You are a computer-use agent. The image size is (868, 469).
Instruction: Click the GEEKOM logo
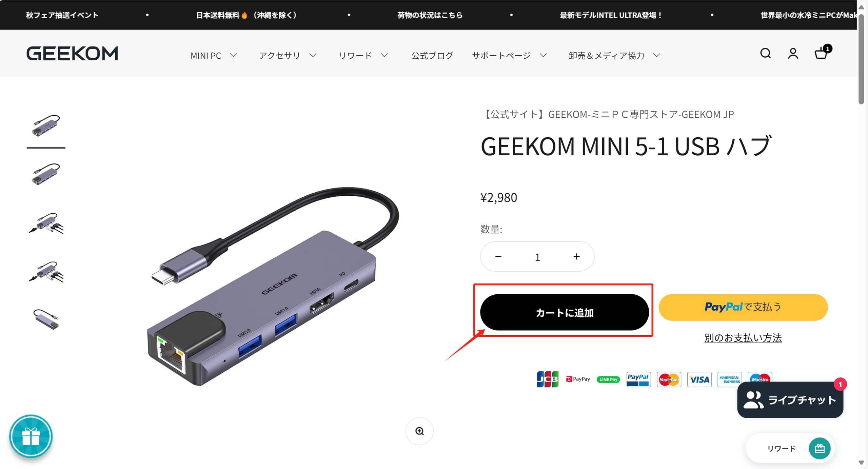pos(72,54)
